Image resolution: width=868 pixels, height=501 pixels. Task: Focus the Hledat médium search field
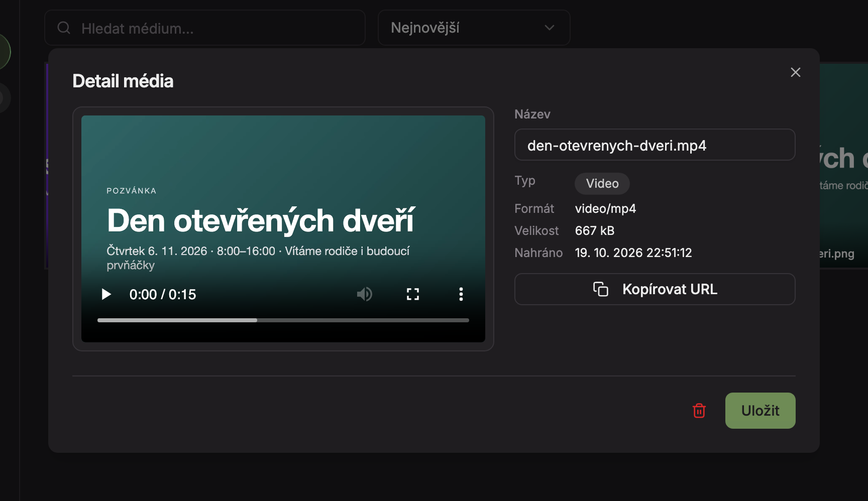[205, 28]
